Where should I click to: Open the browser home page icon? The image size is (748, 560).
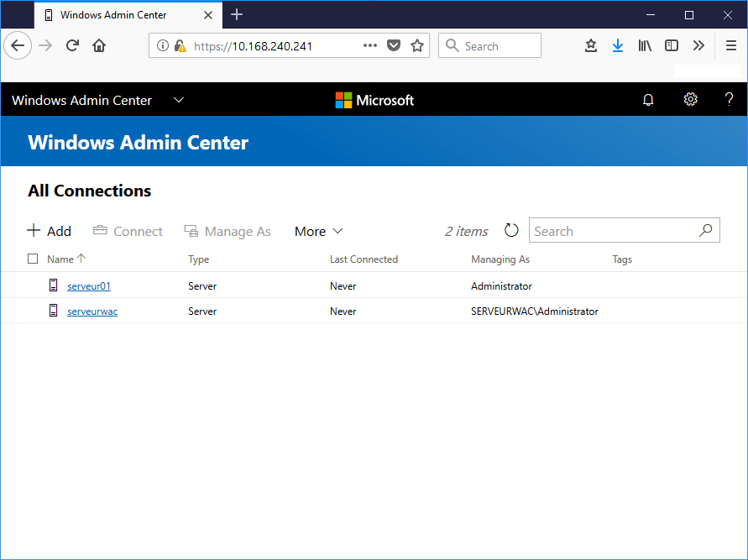pyautogui.click(x=99, y=46)
